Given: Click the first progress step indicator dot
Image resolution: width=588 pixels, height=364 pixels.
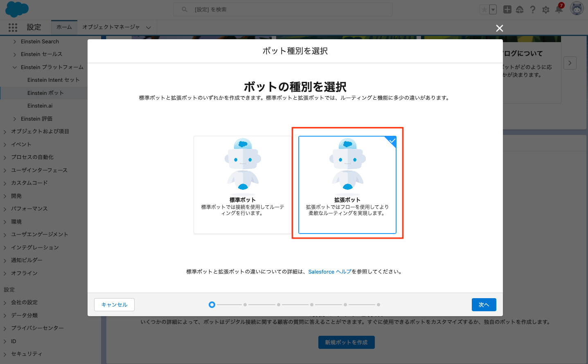Looking at the screenshot, I should pos(212,305).
